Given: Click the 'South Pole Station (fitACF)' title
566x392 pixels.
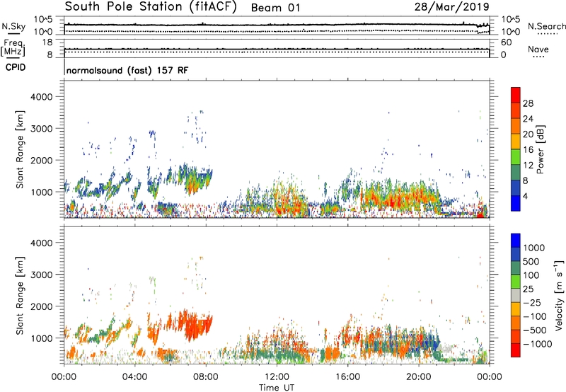Looking at the screenshot, I should [151, 7].
